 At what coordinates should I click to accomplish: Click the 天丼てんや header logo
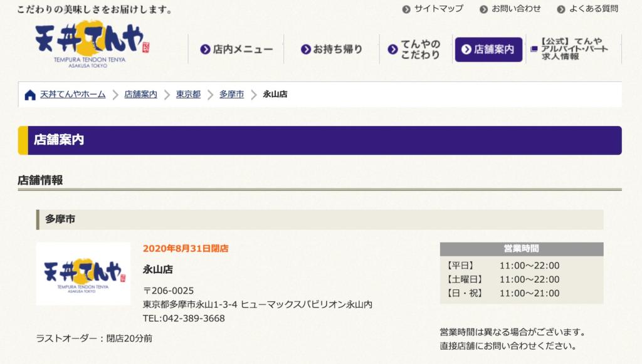tap(92, 44)
